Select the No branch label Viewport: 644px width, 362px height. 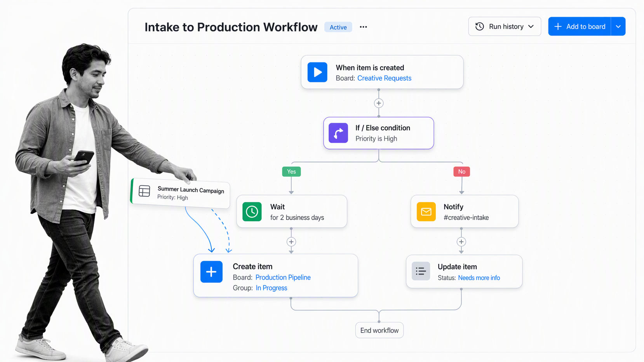(x=461, y=171)
